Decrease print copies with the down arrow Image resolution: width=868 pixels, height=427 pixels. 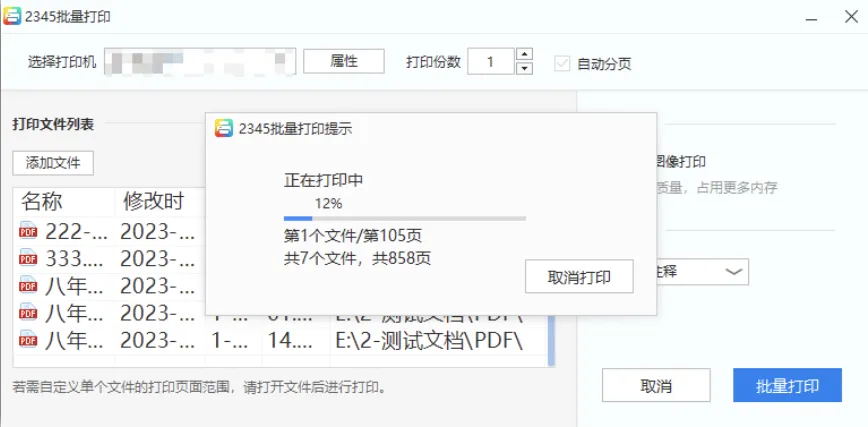point(524,69)
